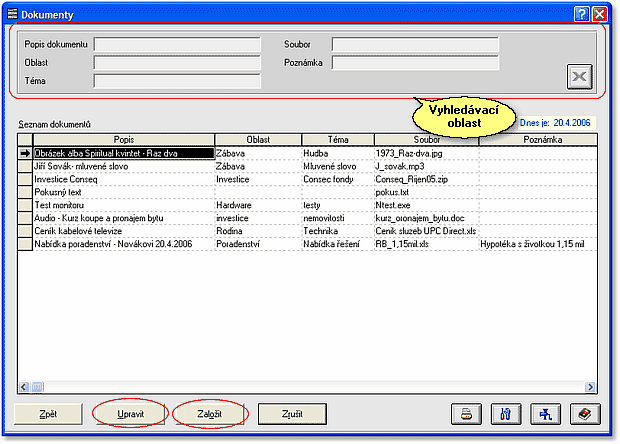Click the Založit button
This screenshot has height=444, width=620.
(x=209, y=413)
